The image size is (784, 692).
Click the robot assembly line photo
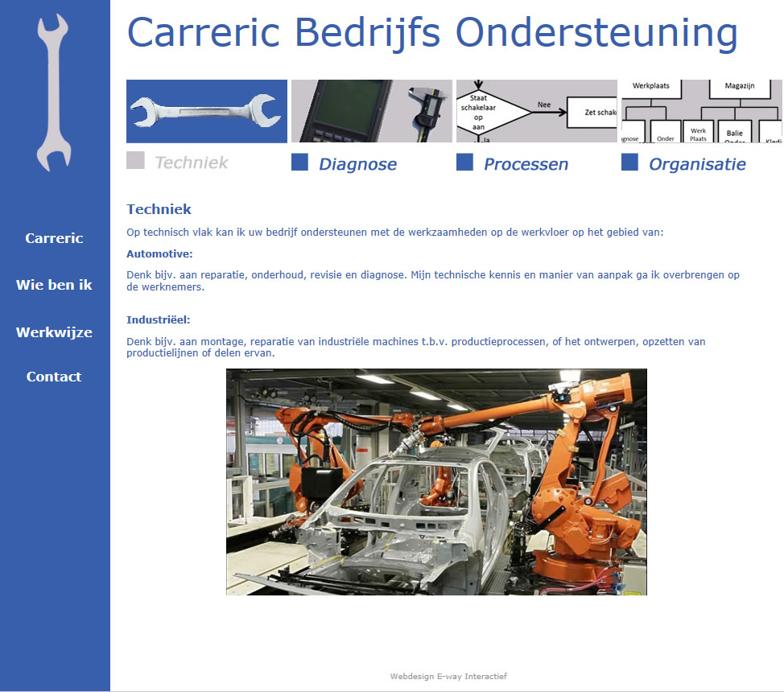[436, 482]
